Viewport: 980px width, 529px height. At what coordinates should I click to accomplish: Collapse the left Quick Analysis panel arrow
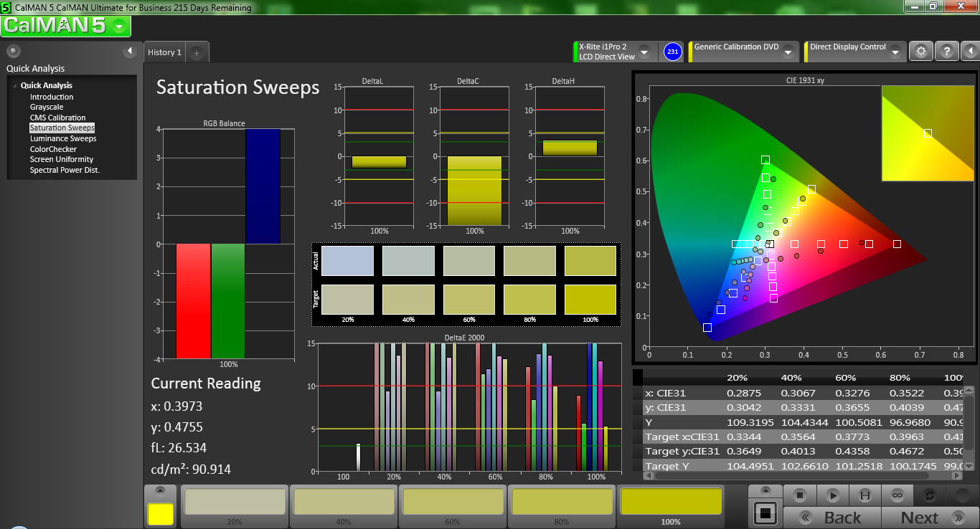click(x=130, y=51)
